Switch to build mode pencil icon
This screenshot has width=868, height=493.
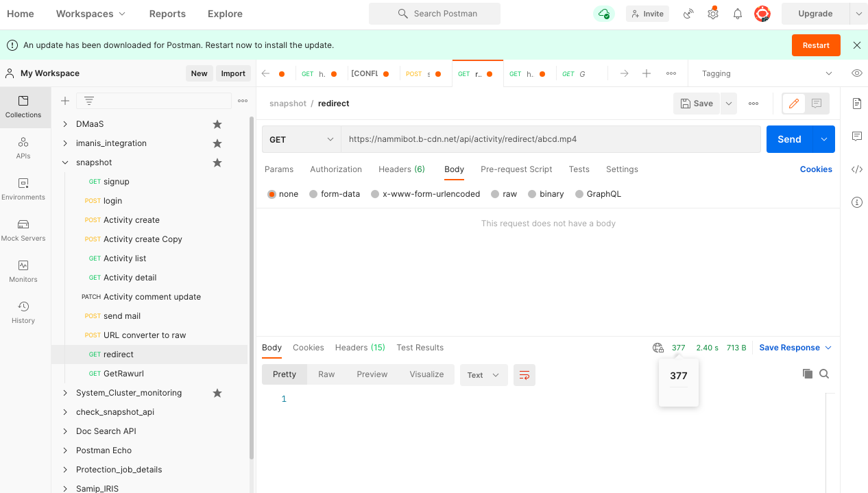[x=794, y=104]
